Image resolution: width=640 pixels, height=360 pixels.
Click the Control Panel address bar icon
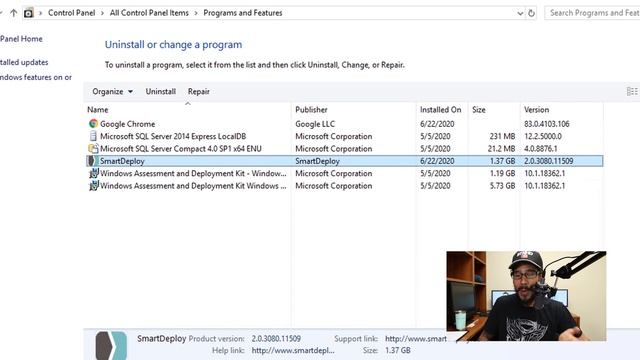point(28,13)
